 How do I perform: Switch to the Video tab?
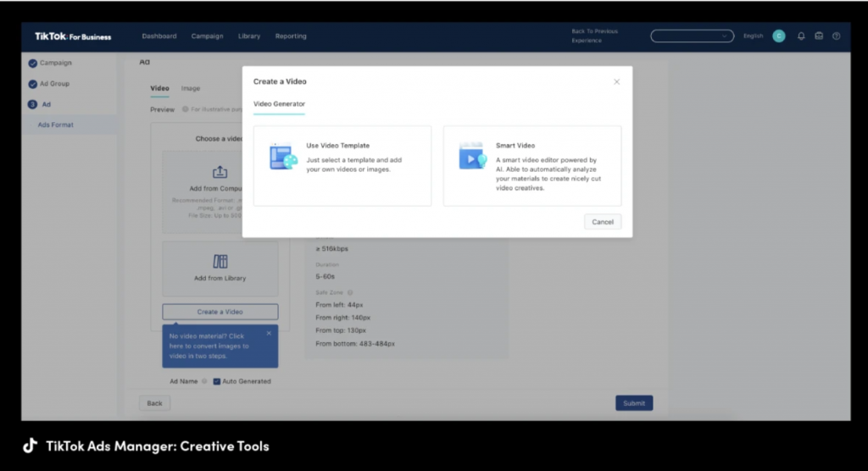(x=159, y=89)
